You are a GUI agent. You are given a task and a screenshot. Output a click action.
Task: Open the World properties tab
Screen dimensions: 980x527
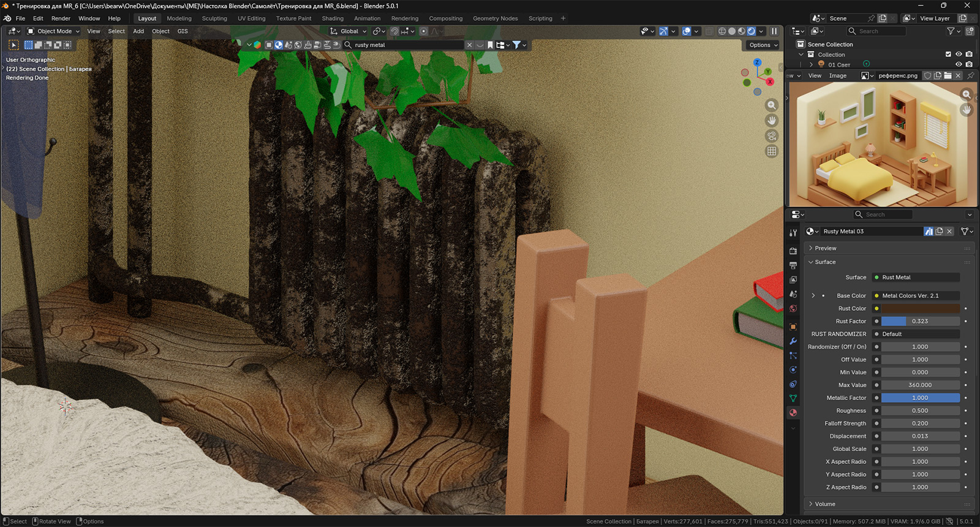pyautogui.click(x=793, y=309)
